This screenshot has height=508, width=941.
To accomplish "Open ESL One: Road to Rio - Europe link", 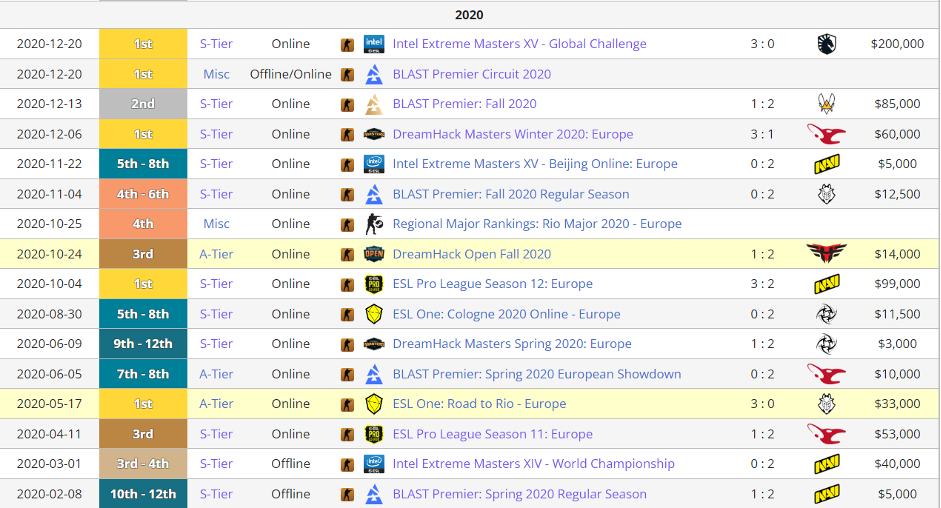I will pos(479,404).
